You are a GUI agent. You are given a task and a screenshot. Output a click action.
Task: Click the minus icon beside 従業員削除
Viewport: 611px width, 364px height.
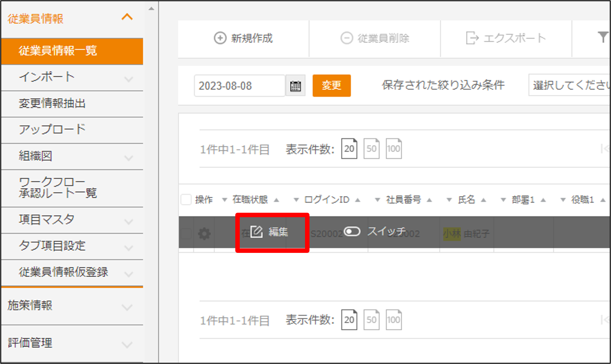tap(346, 38)
